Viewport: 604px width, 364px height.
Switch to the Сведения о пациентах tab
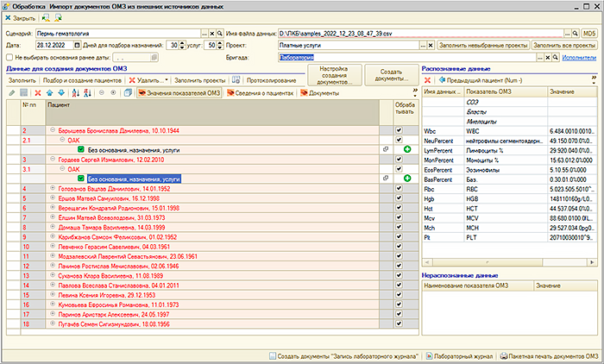tap(261, 92)
